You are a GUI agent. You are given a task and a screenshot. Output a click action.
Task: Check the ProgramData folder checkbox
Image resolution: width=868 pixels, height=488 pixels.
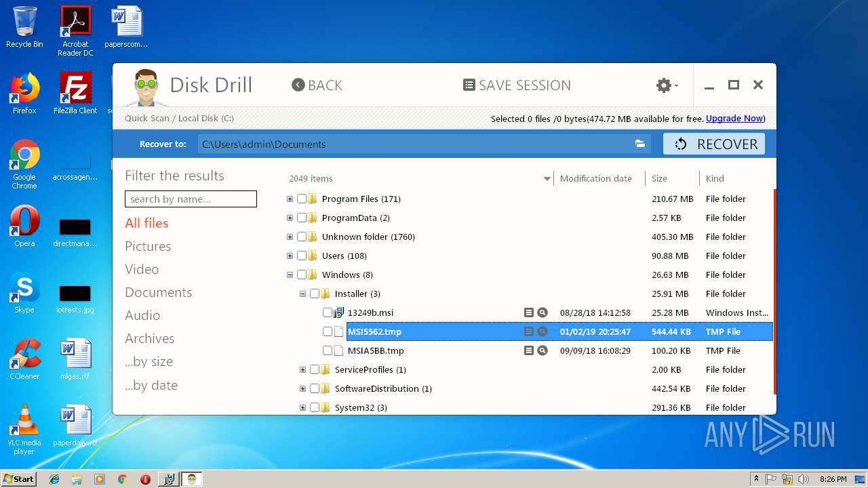click(x=302, y=218)
